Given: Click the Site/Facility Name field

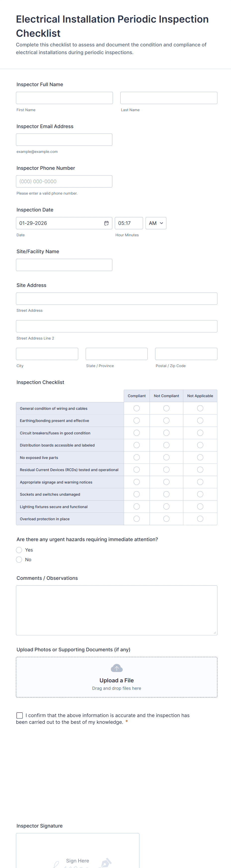Looking at the screenshot, I should pyautogui.click(x=64, y=265).
